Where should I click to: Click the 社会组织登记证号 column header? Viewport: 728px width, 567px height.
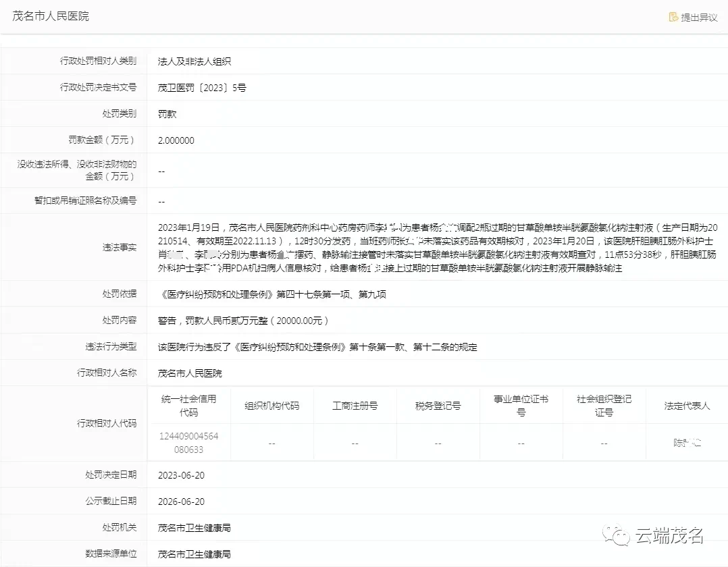coord(604,404)
